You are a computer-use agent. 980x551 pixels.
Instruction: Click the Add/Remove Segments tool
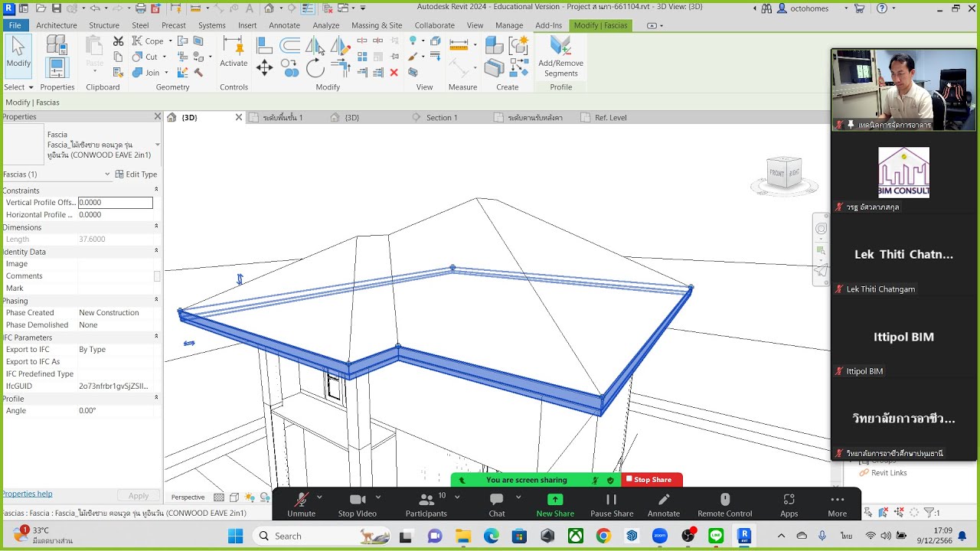coord(560,57)
